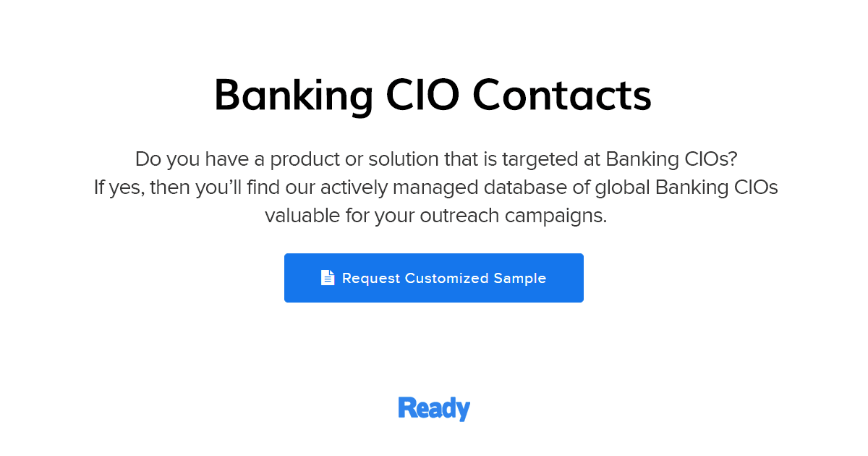Click the sentence starting with 'If yes'
Image resolution: width=868 pixels, height=456 pixels.
click(434, 187)
